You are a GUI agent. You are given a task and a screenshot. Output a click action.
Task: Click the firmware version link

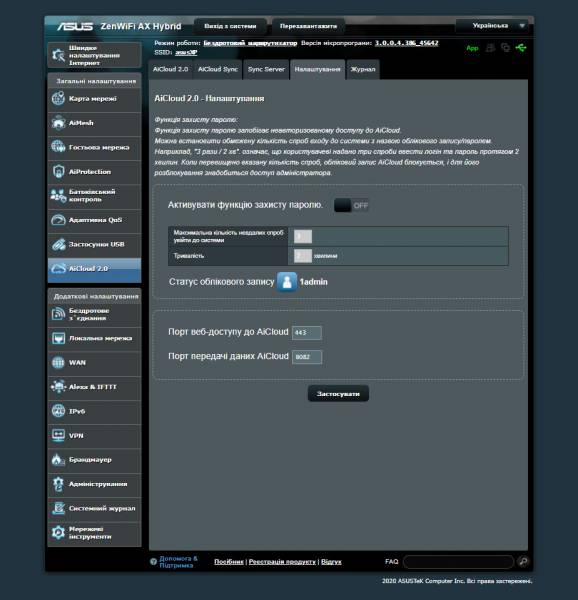click(407, 43)
